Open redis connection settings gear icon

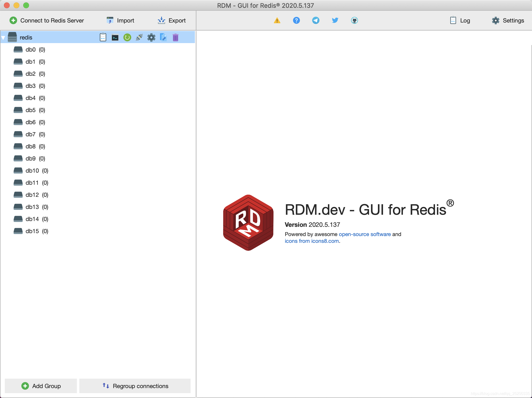[x=151, y=38]
